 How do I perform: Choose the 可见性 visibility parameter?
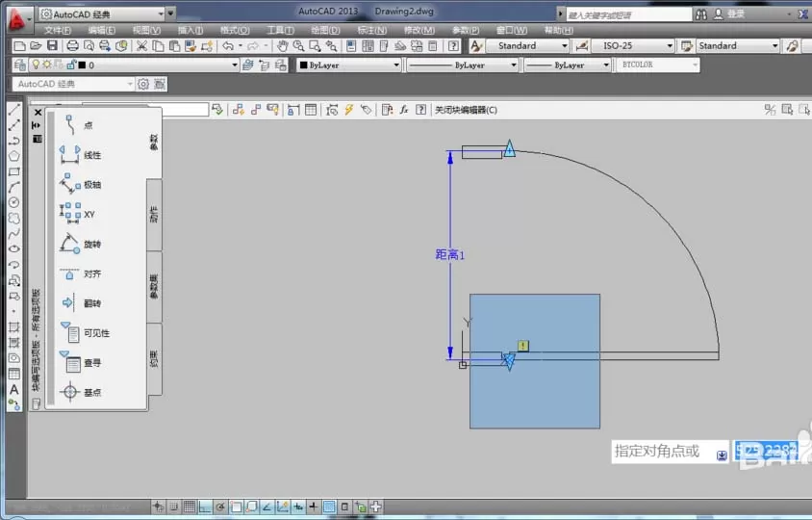click(x=85, y=333)
